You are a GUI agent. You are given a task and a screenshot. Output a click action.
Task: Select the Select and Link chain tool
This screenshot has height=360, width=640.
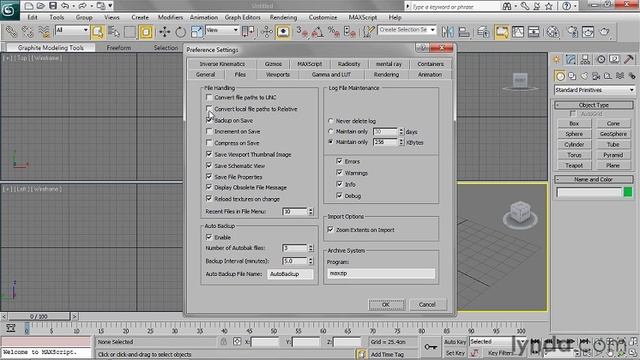click(x=11, y=32)
